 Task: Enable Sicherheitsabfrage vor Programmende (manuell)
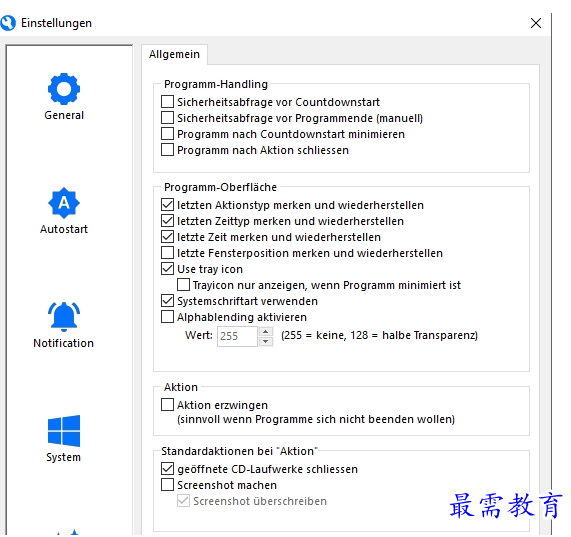pos(167,118)
